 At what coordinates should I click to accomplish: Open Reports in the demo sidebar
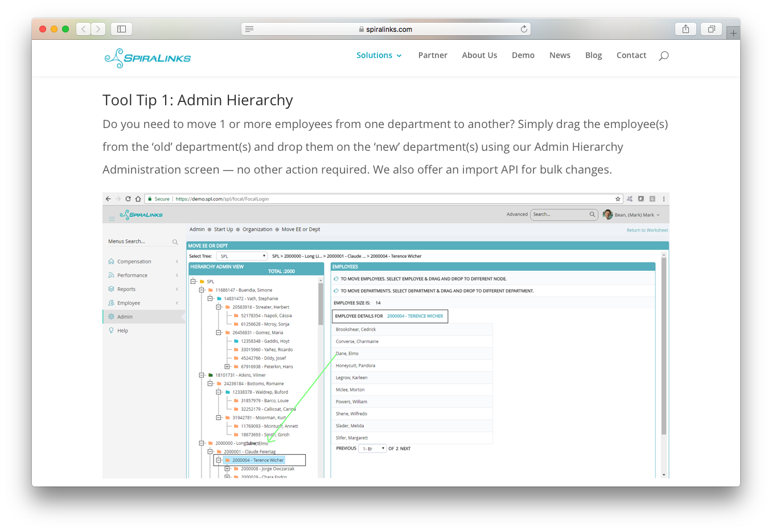pyautogui.click(x=126, y=289)
